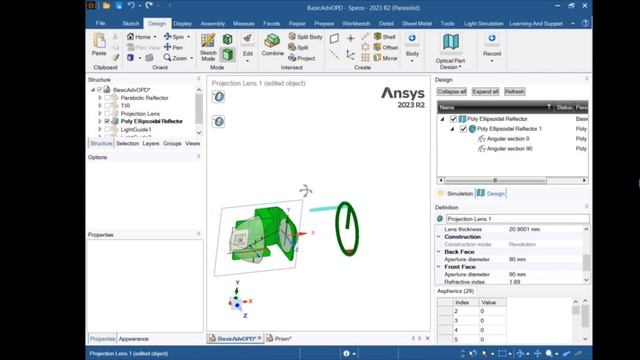Open the Zoom dropdown arrow

pyautogui.click(x=191, y=58)
